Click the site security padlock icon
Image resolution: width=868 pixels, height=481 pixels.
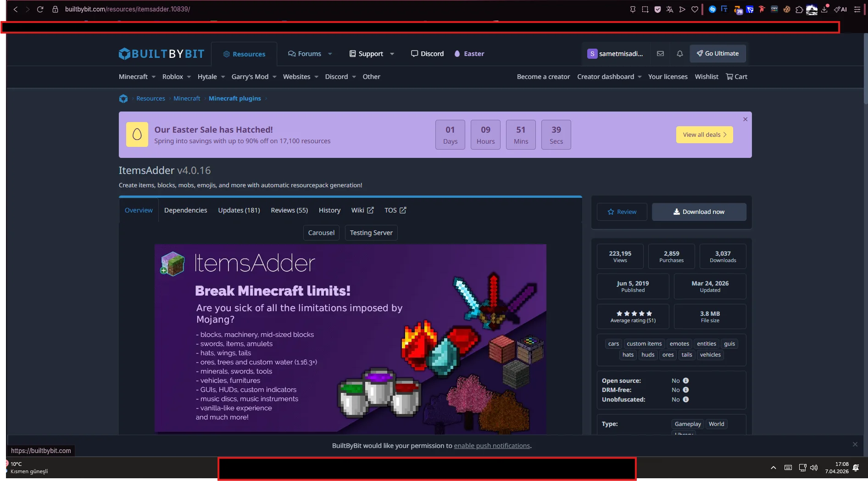pos(55,9)
